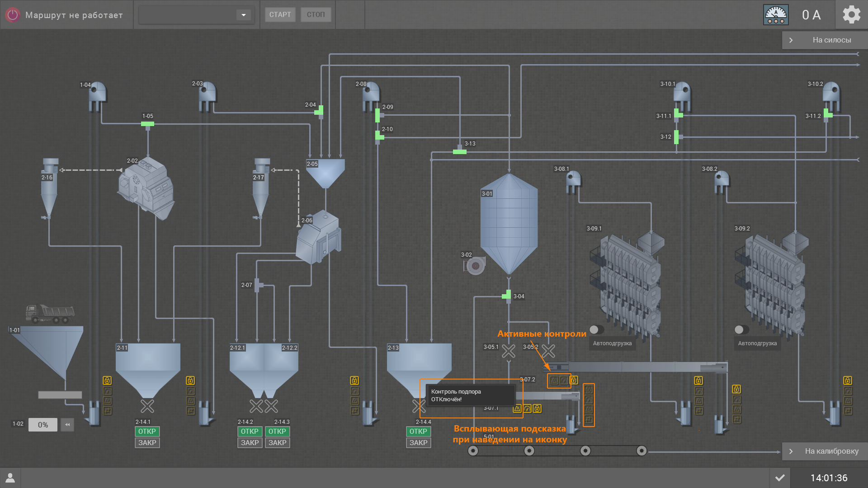Expand the На силосы navigation panel

pyautogui.click(x=791, y=40)
